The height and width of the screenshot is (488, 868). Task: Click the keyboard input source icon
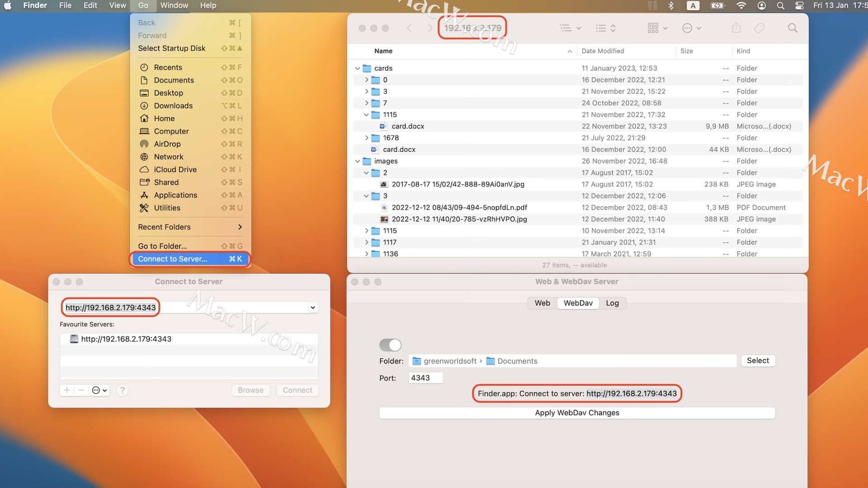[693, 5]
